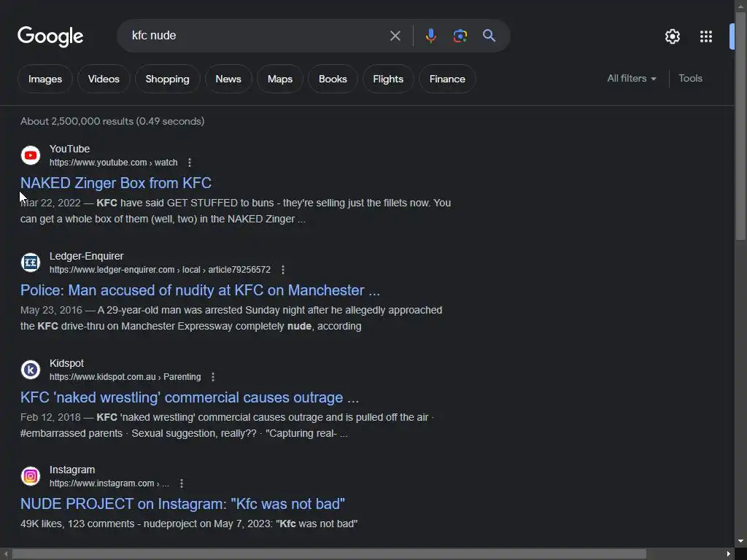Click the Instagram favicon
Viewport: 747px width, 560px height.
pyautogui.click(x=31, y=476)
